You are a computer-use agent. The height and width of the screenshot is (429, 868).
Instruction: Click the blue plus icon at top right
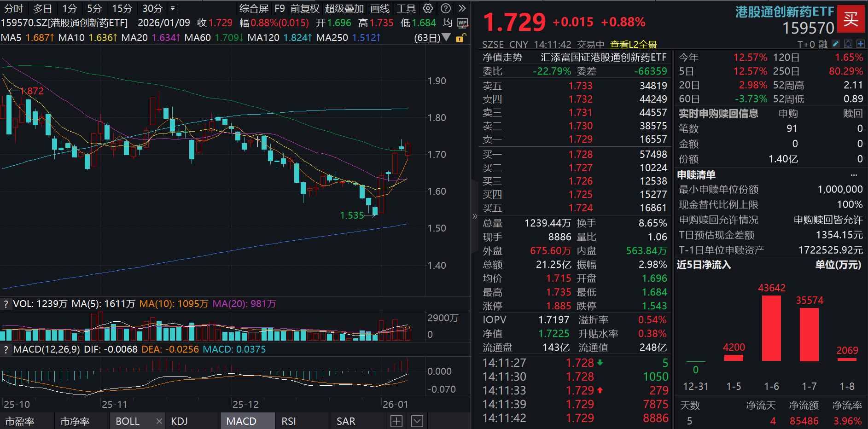(x=861, y=44)
